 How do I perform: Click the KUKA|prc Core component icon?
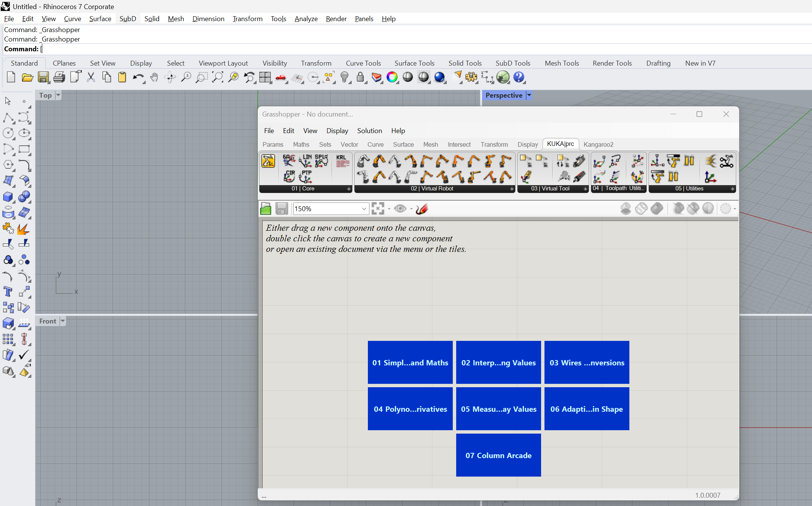click(268, 161)
